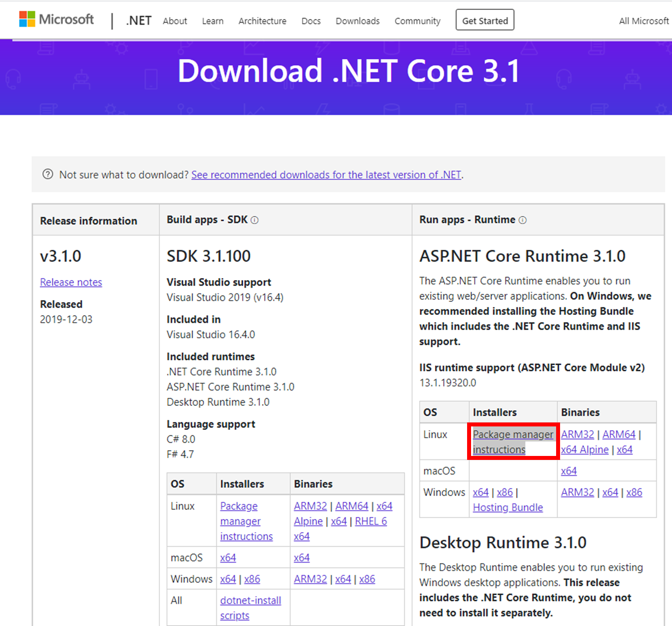Click the Microsoft logo
672x626 pixels.
[56, 19]
